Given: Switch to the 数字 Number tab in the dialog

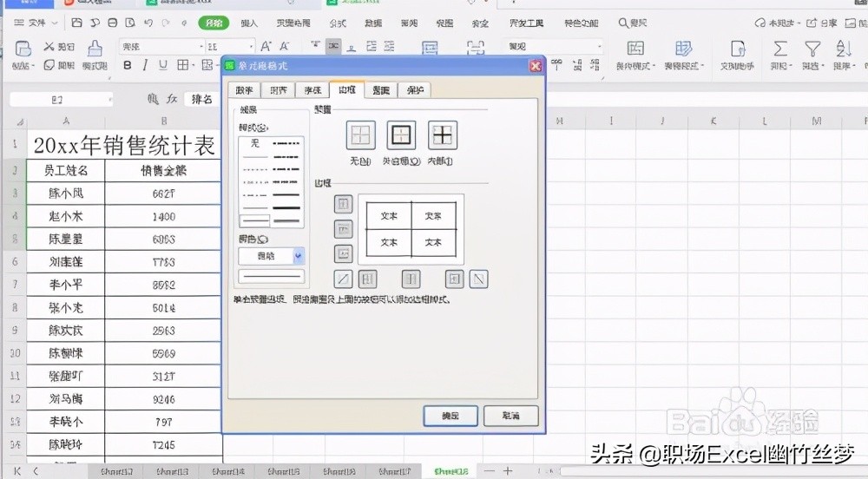Looking at the screenshot, I should (245, 90).
